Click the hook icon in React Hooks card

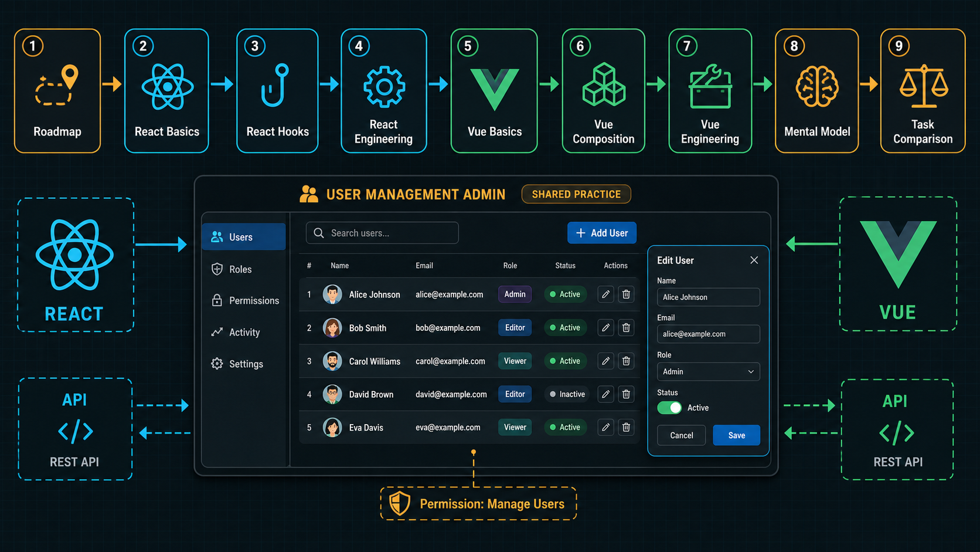(x=275, y=85)
